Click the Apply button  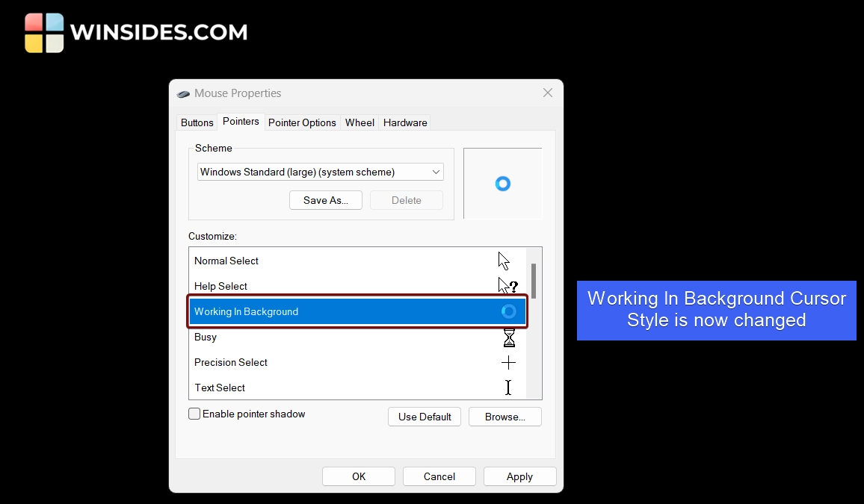519,476
